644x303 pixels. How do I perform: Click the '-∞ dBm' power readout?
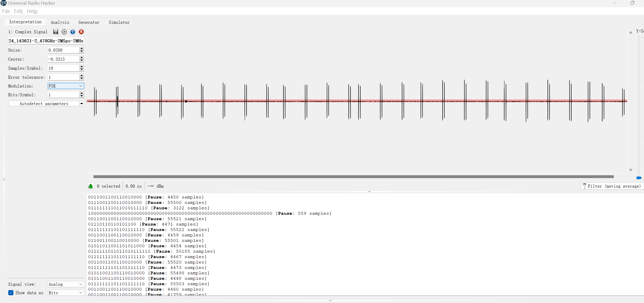[x=155, y=186]
